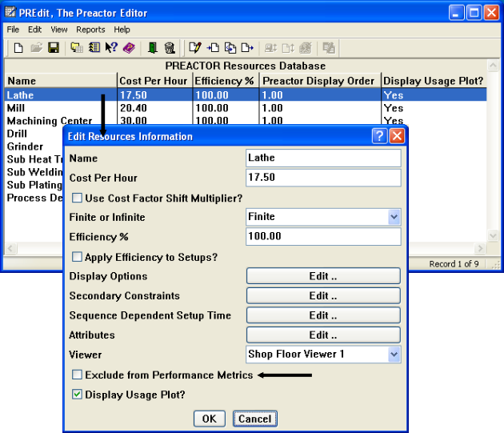Screen dimensions: 504x433
Task: Click the notebook list toolbar icon
Action: [94, 48]
